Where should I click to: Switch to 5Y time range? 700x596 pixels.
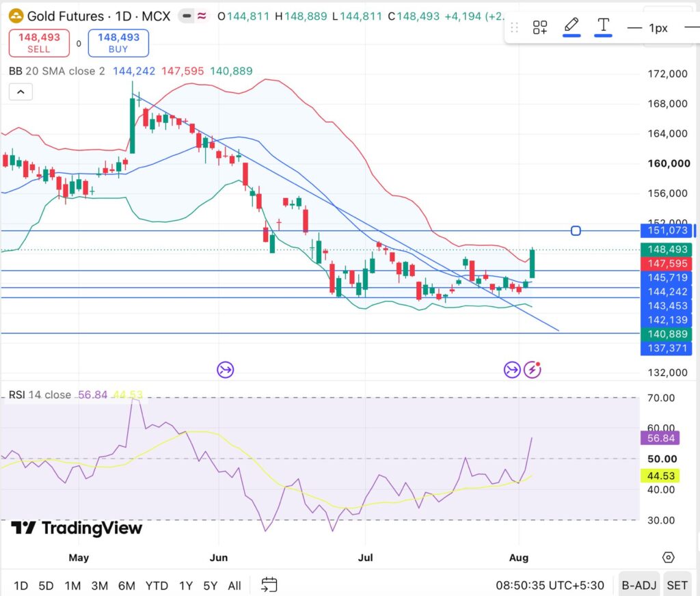coord(211,585)
